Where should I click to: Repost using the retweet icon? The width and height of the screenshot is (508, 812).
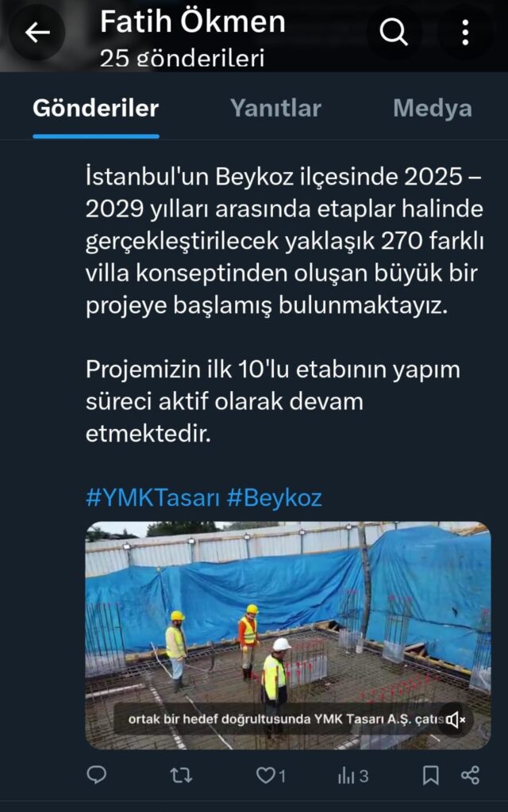[181, 776]
